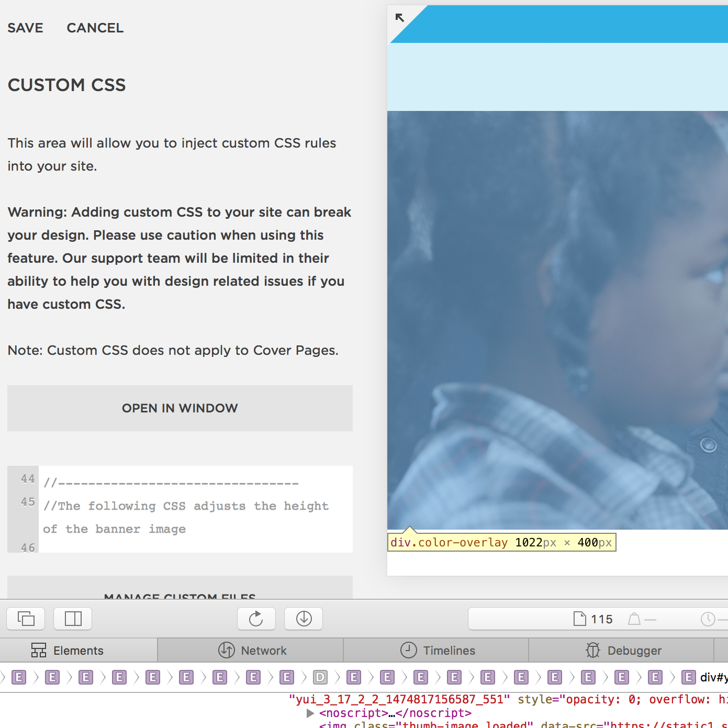
Task: Select the div#y breadcrumb element
Action: [705, 678]
